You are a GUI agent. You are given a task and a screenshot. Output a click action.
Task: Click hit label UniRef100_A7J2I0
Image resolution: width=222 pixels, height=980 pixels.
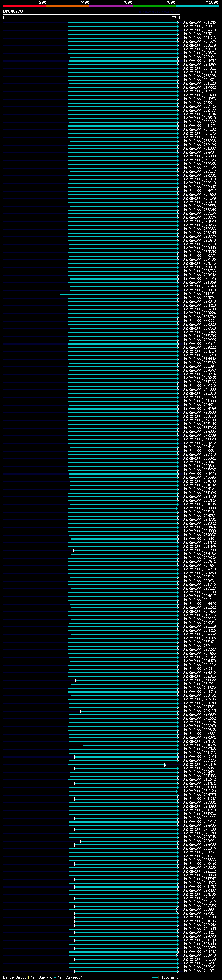(x=199, y=665)
